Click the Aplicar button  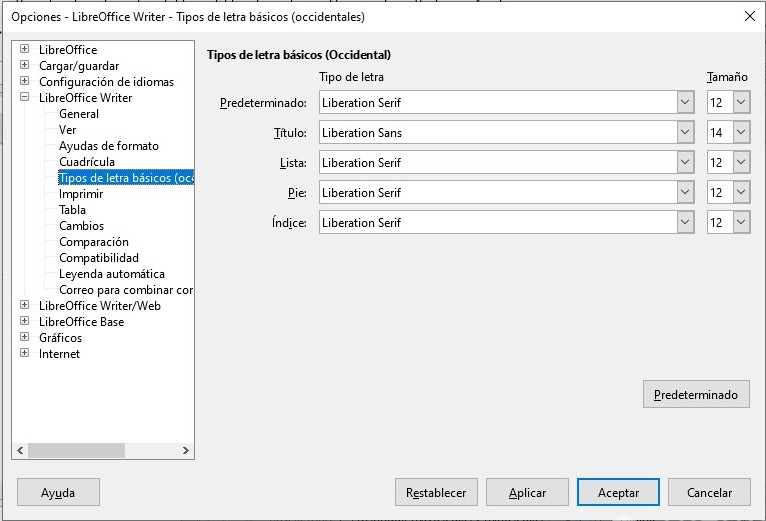527,492
